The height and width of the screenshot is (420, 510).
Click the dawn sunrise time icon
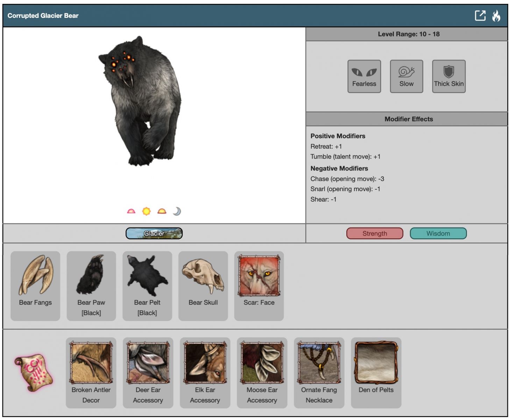coord(131,211)
